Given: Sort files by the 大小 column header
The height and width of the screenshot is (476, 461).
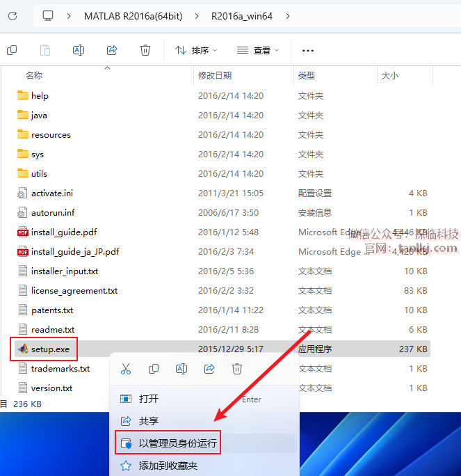Looking at the screenshot, I should (389, 75).
